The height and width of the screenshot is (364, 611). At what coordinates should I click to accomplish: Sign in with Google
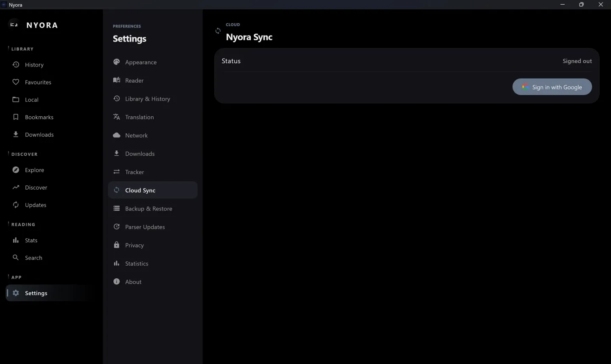[552, 87]
